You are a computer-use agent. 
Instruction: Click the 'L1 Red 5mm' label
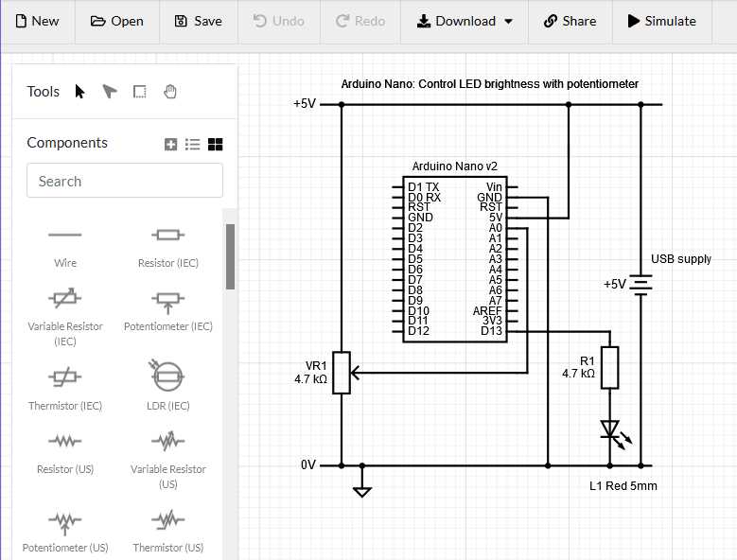[623, 486]
